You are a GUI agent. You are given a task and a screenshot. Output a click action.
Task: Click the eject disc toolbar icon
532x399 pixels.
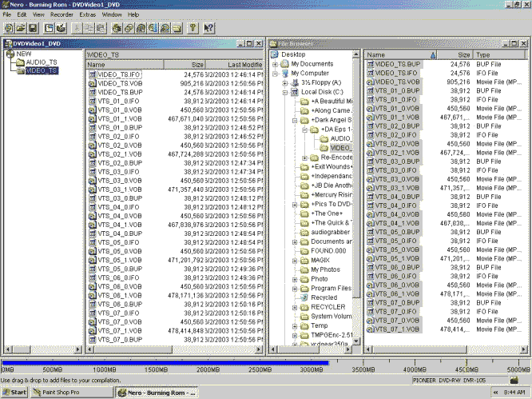coord(165,28)
